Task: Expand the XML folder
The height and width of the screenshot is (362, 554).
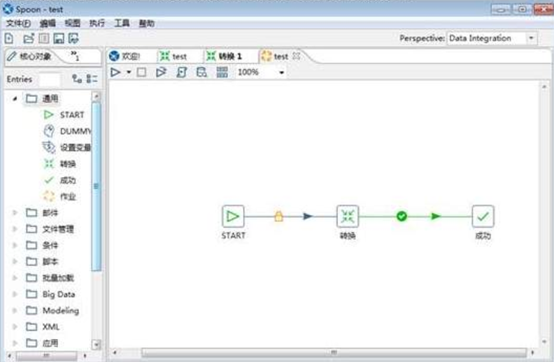Action: coord(15,327)
